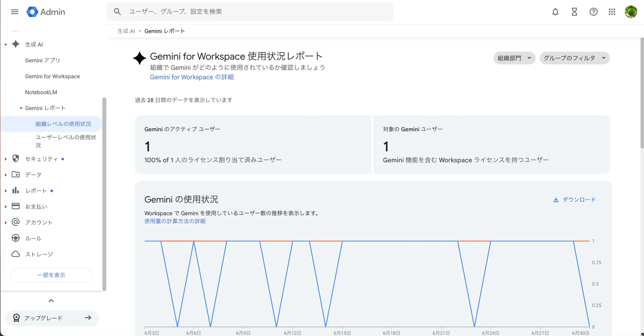
Task: Click the main page vertical scrollbar
Action: pyautogui.click(x=642, y=93)
